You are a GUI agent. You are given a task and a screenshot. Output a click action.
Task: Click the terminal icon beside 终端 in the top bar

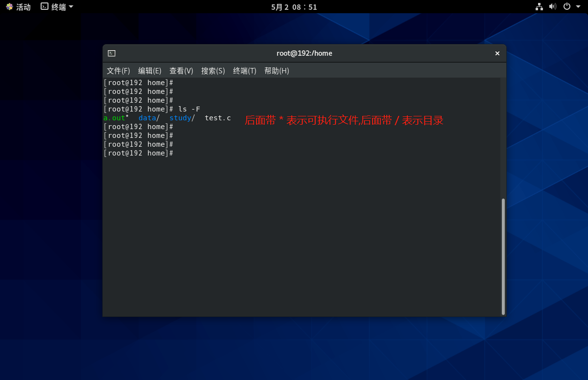coord(45,7)
